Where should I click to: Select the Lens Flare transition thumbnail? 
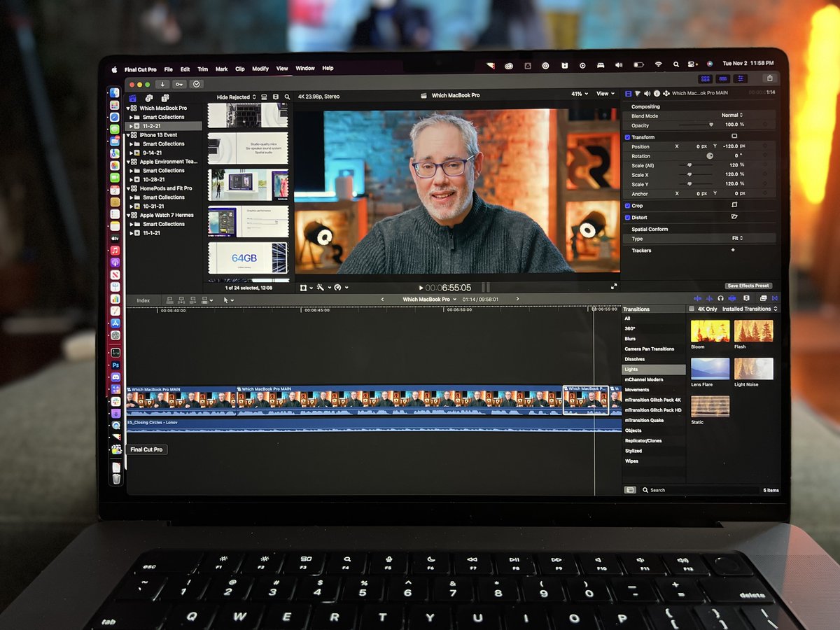[x=710, y=369]
